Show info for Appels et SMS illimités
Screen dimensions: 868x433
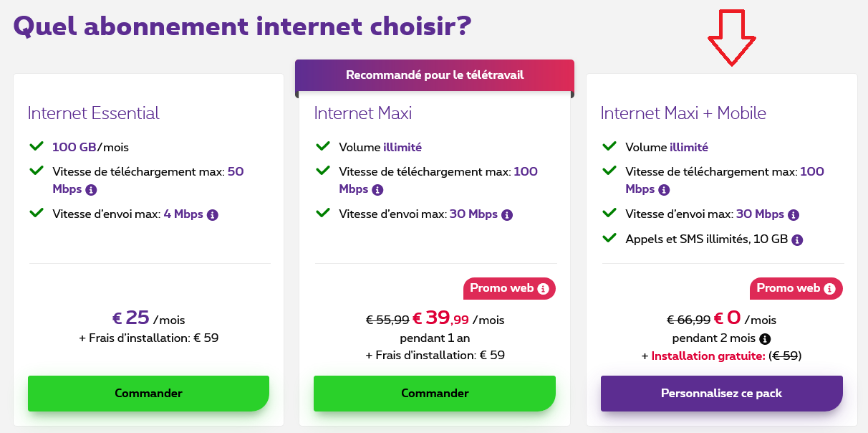797,240
